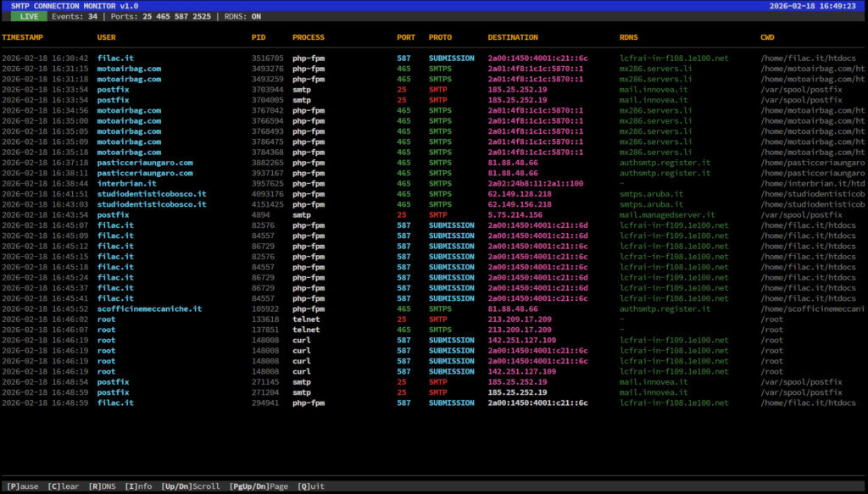Click timestamp 2026-02-18 16:46:07

45,330
